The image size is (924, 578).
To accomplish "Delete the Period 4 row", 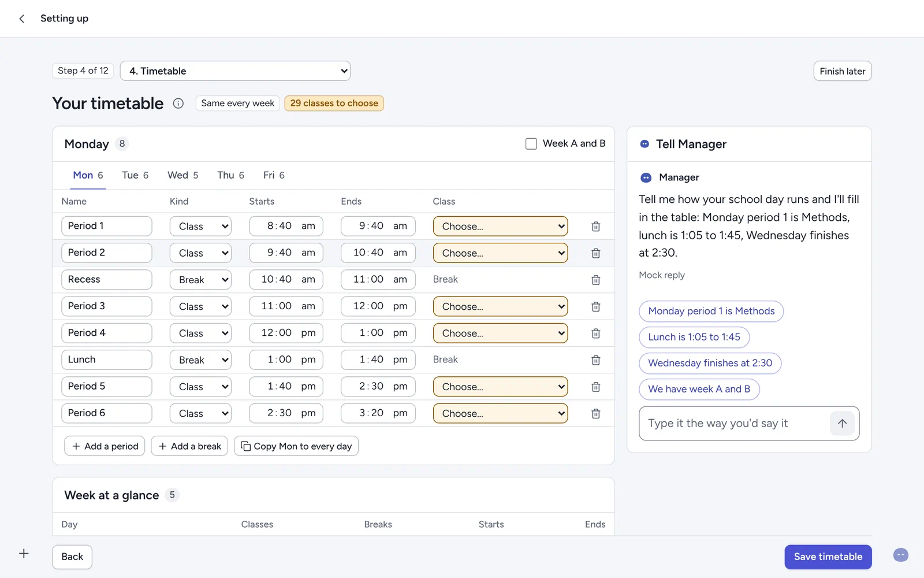I will tap(596, 334).
